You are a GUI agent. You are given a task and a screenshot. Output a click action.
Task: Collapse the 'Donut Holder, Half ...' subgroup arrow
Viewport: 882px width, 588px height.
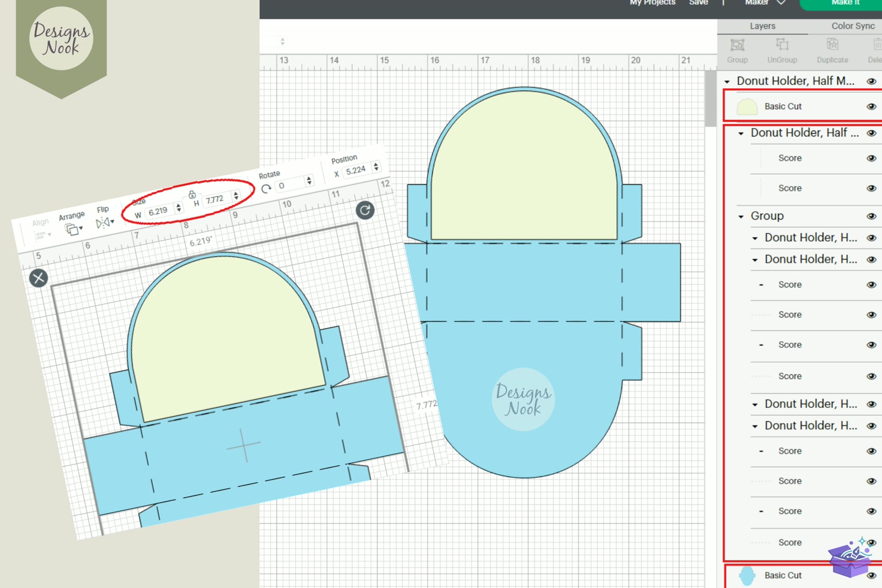[741, 133]
